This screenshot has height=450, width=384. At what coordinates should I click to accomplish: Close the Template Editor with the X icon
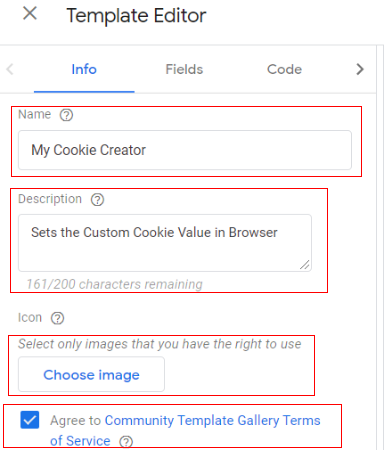(x=30, y=14)
